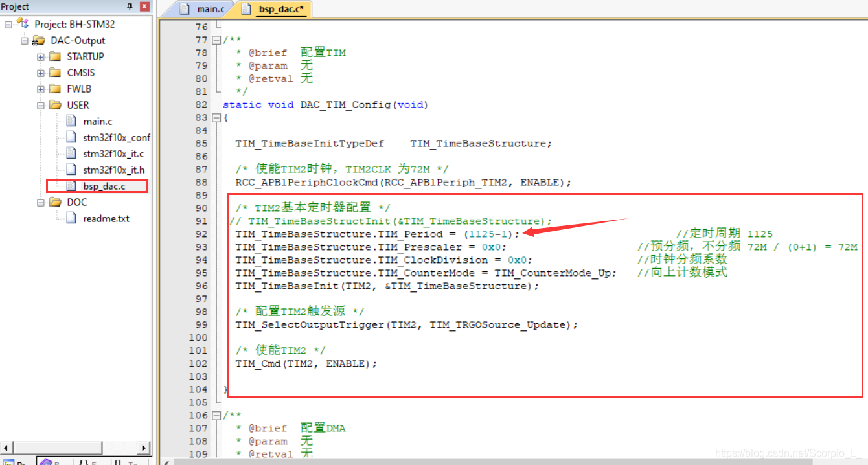This screenshot has width=868, height=465.
Task: Click the stm32f10x_it.h file icon
Action: [71, 170]
